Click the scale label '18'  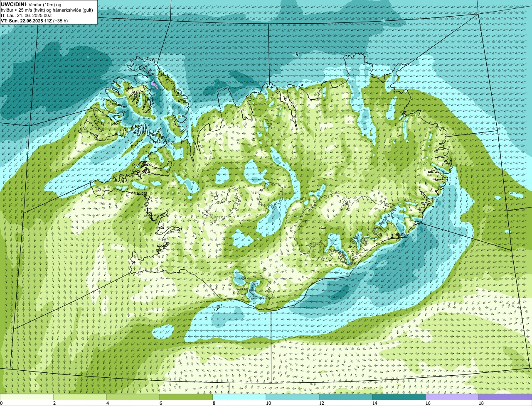(x=481, y=403)
